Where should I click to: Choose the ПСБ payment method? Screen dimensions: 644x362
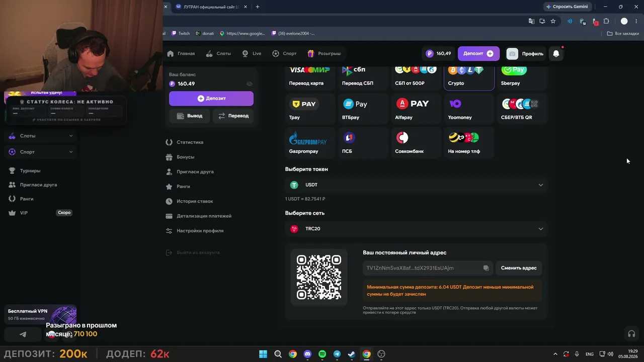[x=363, y=143]
